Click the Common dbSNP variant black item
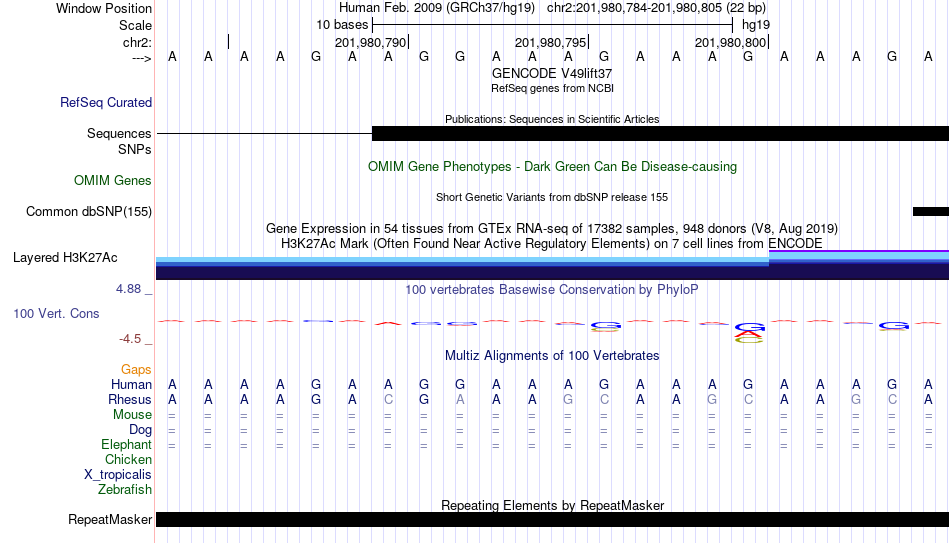This screenshot has height=543, width=950. 931,212
